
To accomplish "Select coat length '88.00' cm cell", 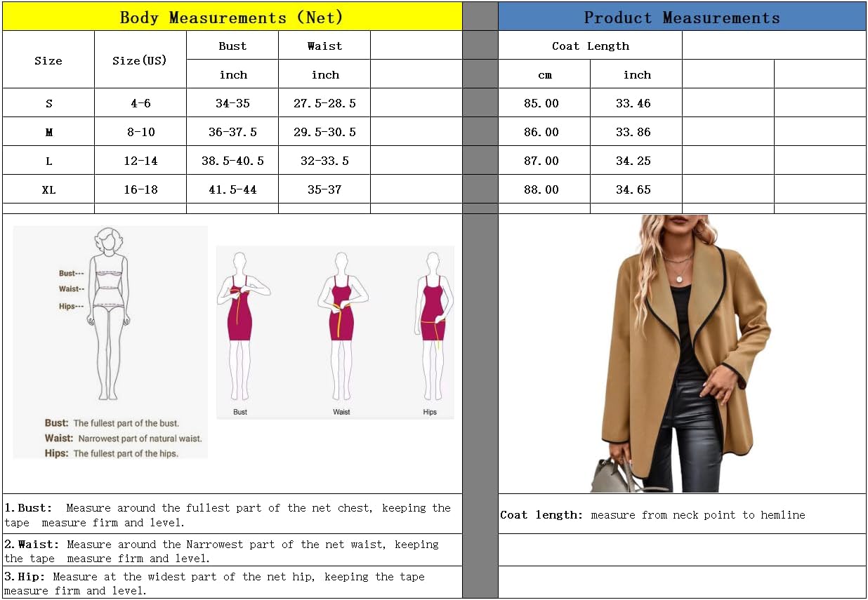I will pyautogui.click(x=545, y=189).
